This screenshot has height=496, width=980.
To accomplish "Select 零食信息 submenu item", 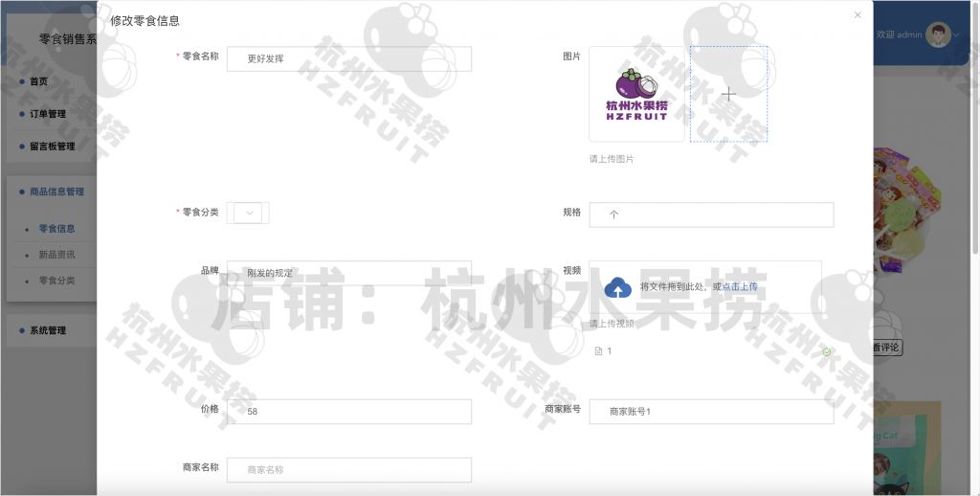I will 56,228.
